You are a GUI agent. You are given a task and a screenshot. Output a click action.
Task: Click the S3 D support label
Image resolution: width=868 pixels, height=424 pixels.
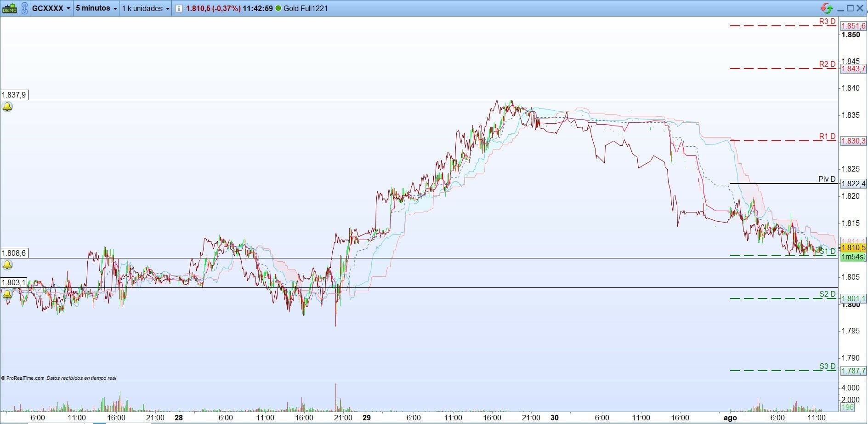827,367
